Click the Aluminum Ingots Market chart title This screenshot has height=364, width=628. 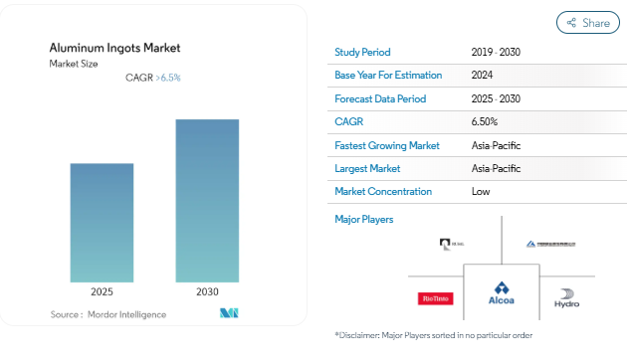tap(114, 48)
